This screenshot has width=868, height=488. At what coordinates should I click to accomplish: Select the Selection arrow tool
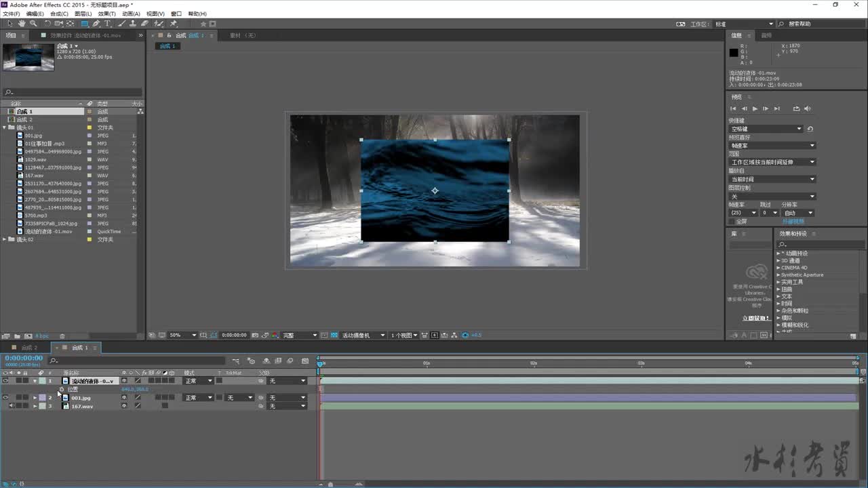(x=10, y=24)
